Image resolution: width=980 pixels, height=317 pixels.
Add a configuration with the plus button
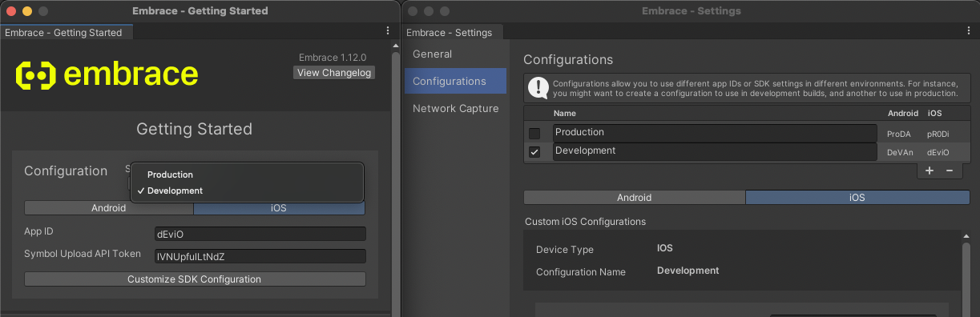click(930, 171)
